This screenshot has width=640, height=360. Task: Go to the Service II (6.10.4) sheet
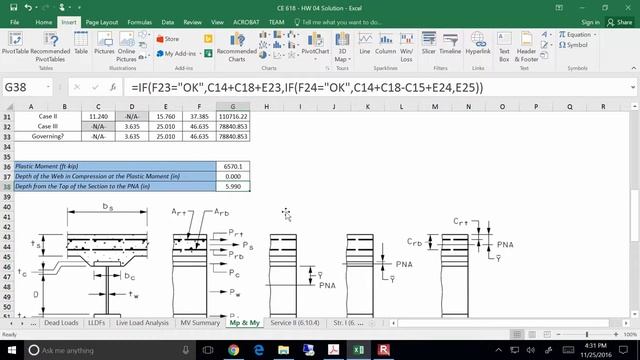point(295,323)
